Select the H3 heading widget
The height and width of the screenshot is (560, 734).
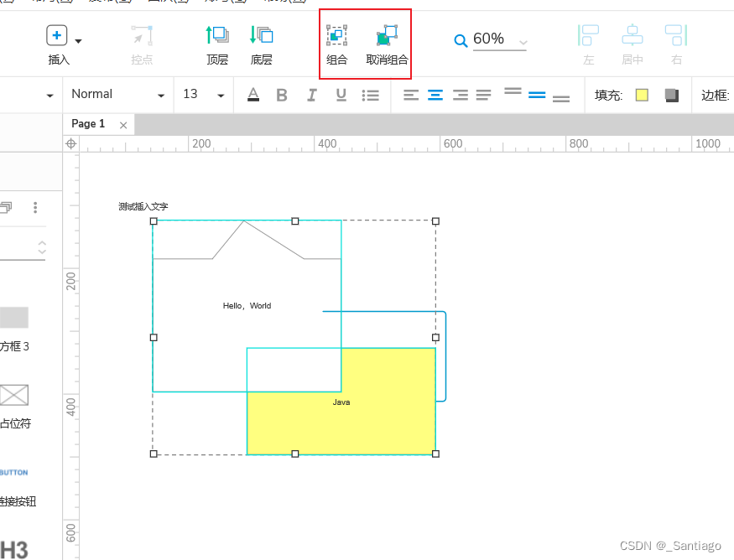pos(14,550)
